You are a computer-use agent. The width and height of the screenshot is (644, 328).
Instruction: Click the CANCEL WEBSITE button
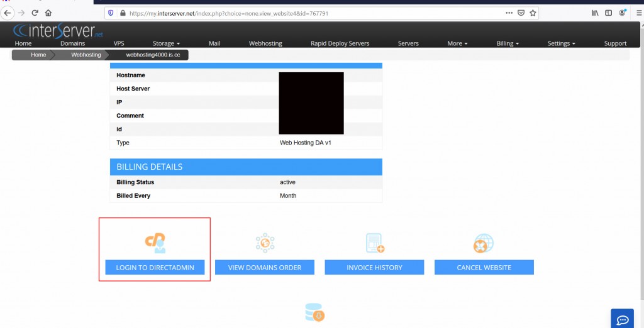(484, 267)
